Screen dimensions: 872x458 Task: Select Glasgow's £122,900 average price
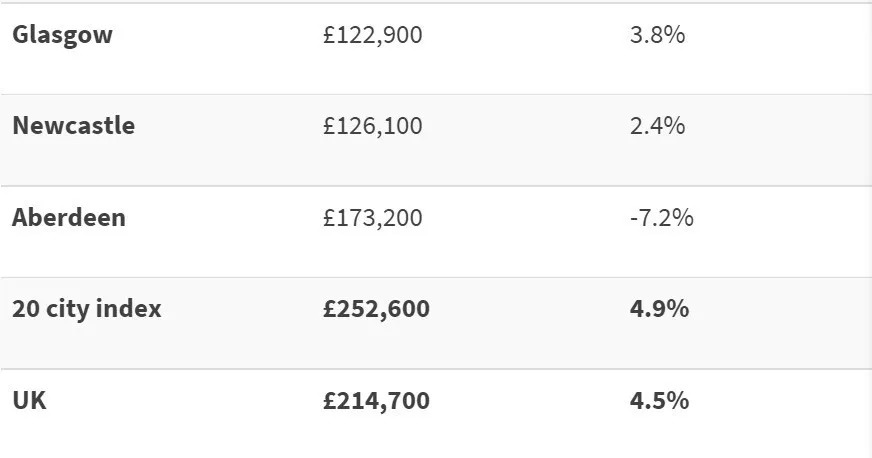pyautogui.click(x=373, y=35)
